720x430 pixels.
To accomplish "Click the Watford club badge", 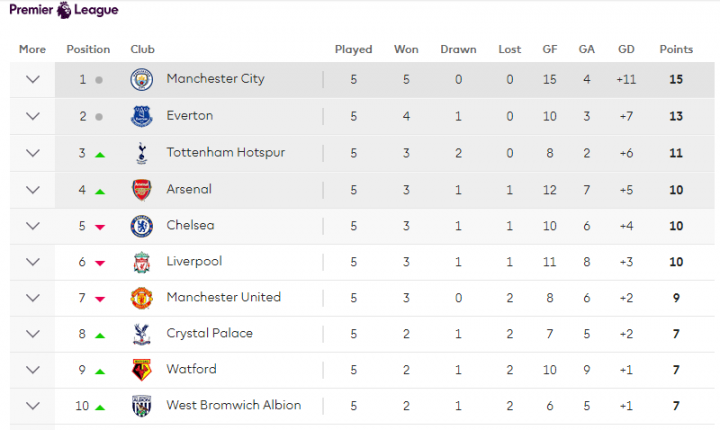I will click(x=141, y=370).
